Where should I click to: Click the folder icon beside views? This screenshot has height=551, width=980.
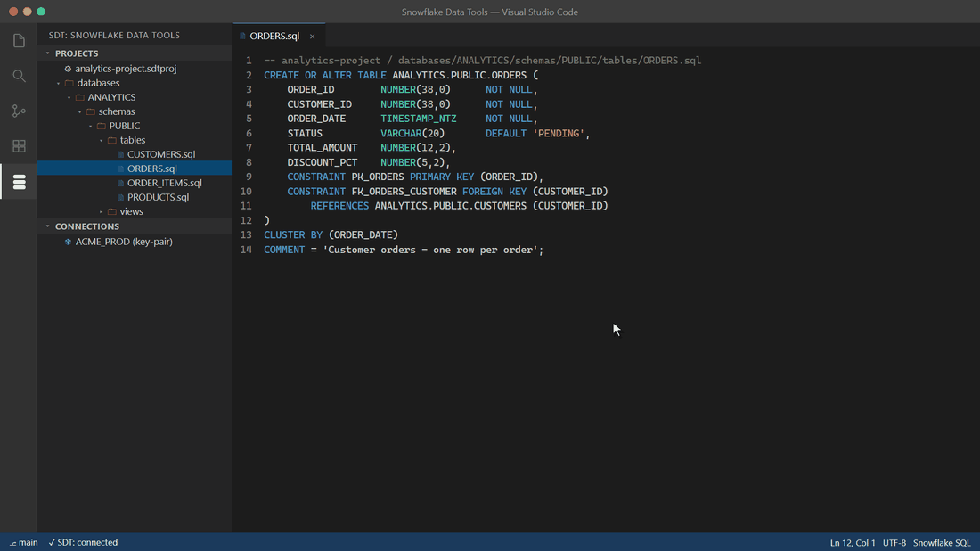[112, 212]
